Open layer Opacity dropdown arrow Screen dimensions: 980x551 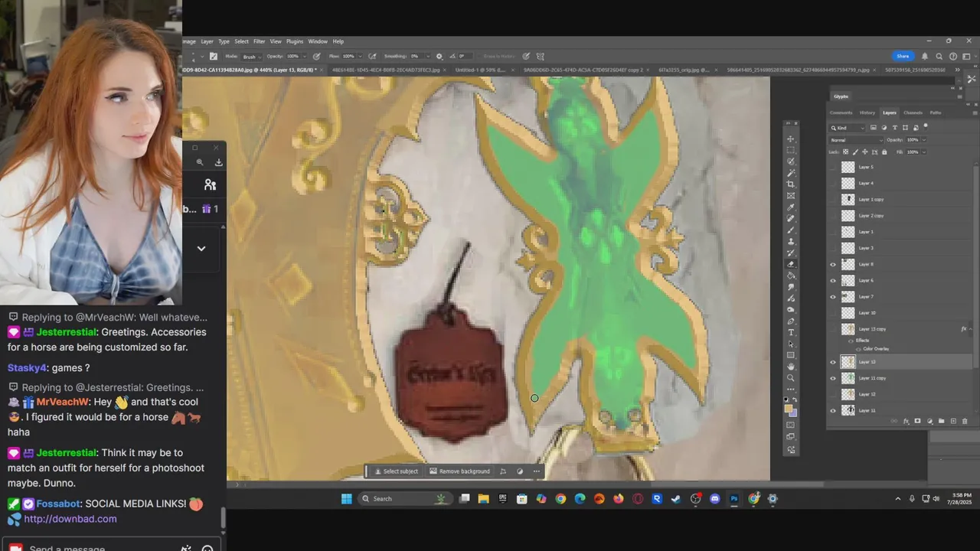tap(924, 139)
